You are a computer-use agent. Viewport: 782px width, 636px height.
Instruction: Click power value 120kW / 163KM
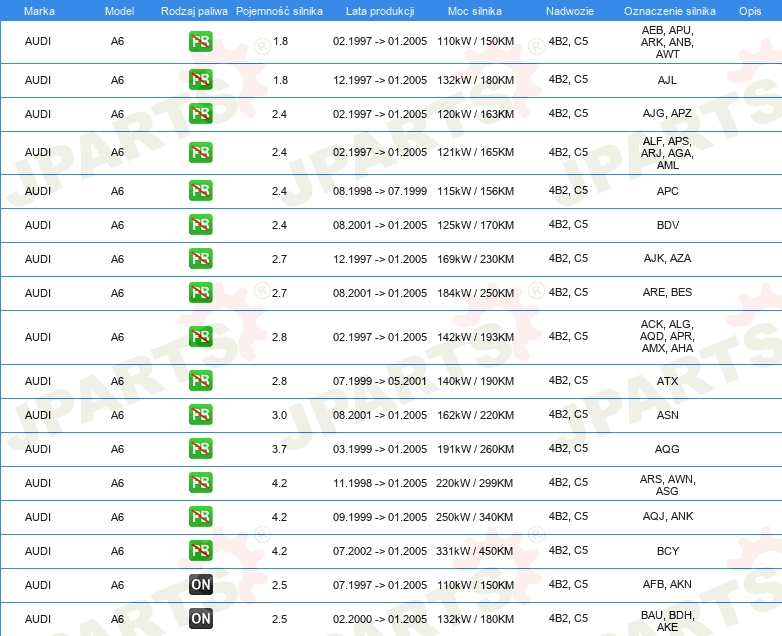[475, 114]
